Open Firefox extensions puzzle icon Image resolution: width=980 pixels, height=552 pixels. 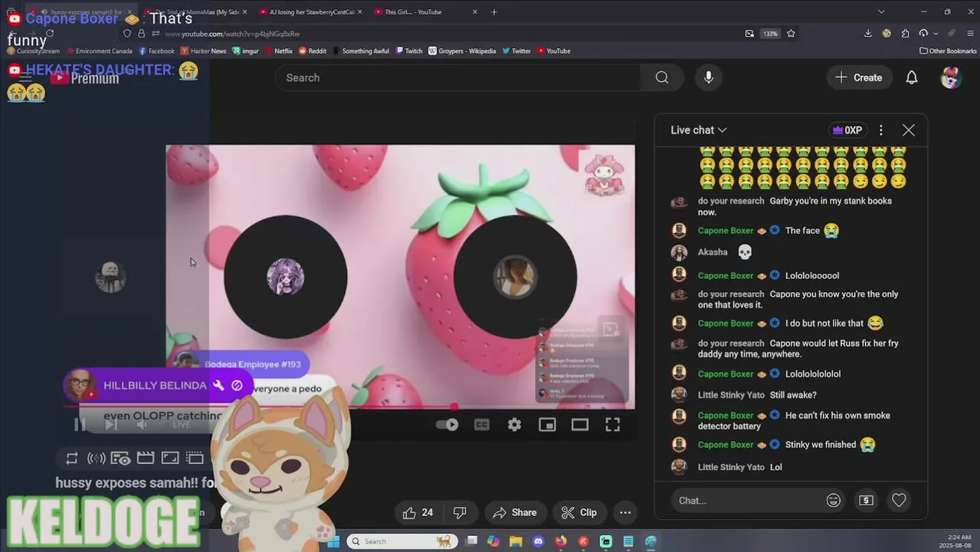pyautogui.click(x=905, y=34)
